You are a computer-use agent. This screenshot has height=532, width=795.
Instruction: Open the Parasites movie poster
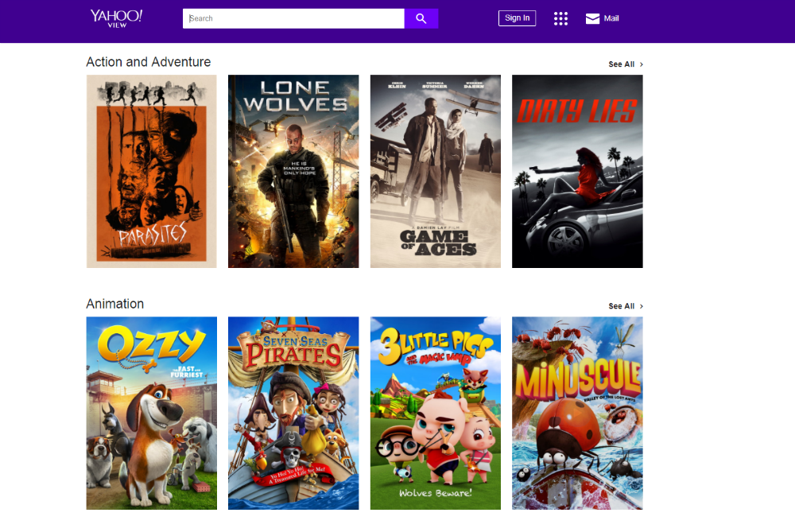pos(151,171)
